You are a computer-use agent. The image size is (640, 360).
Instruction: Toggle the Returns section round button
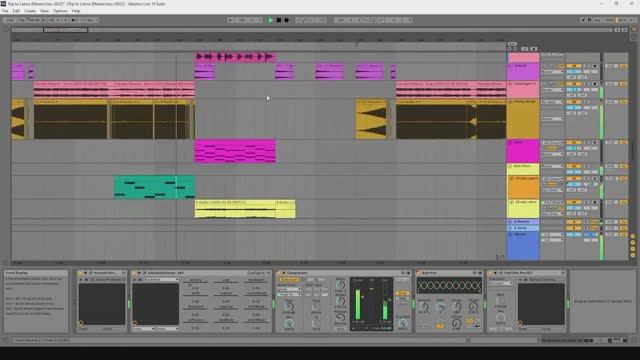633,243
